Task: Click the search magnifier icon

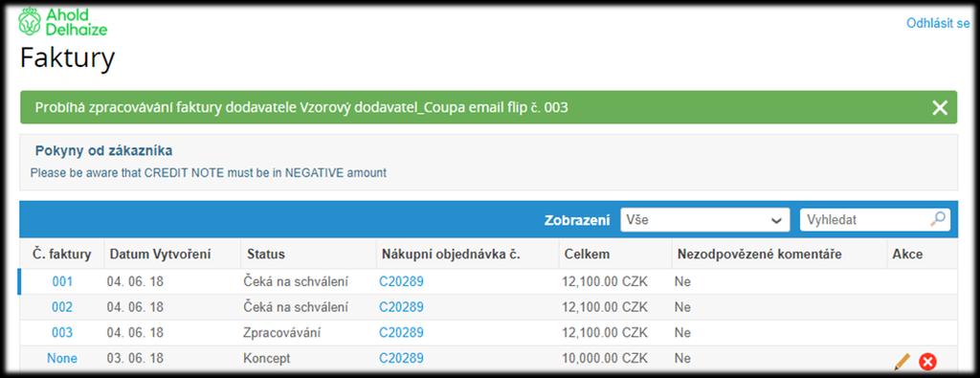Action: 938,219
